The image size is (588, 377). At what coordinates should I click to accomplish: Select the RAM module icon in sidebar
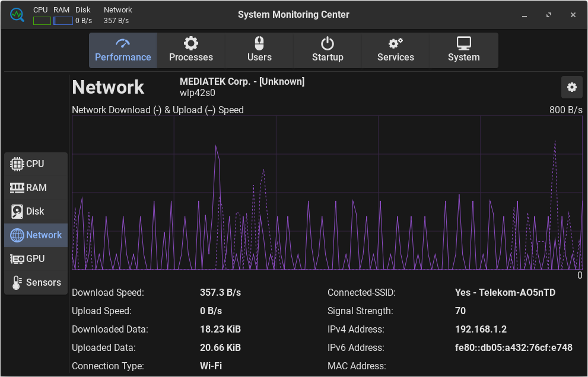pyautogui.click(x=17, y=188)
